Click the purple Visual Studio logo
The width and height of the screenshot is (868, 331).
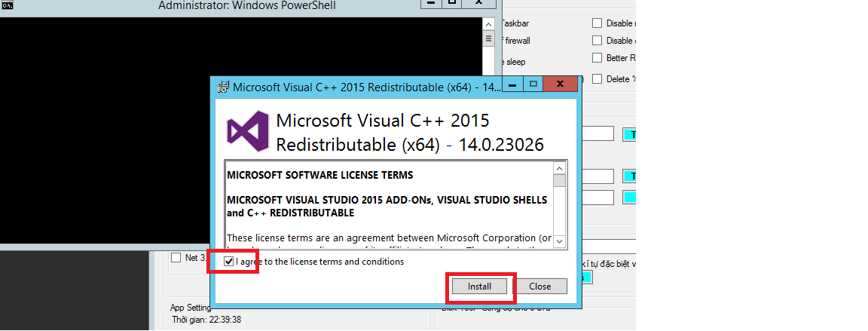click(247, 131)
